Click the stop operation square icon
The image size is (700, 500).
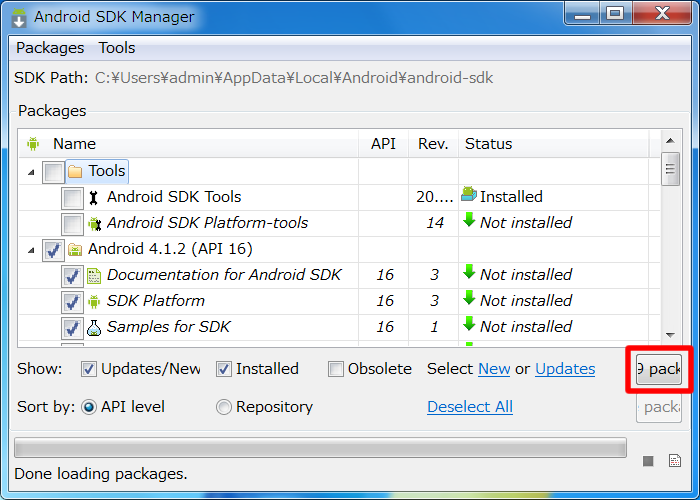click(x=648, y=461)
